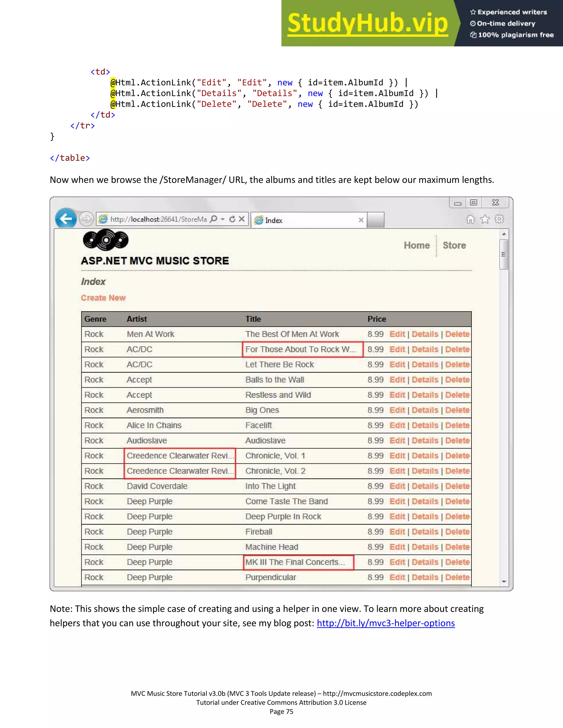Minimize the browser window
Viewport: 563px width, 728px height.
[x=458, y=203]
